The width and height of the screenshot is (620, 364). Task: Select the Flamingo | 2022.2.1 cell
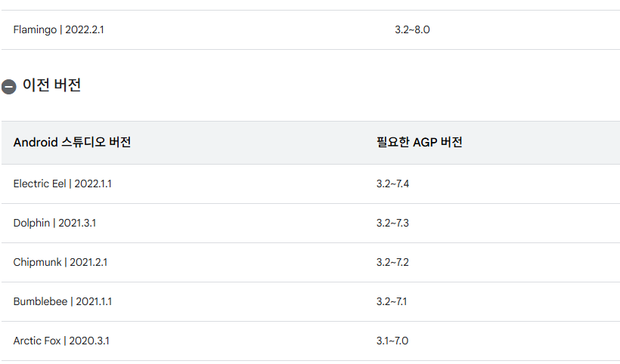[58, 29]
